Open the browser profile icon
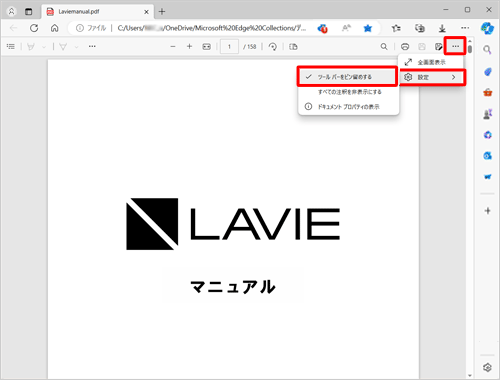500x380 pixels. tap(12, 11)
